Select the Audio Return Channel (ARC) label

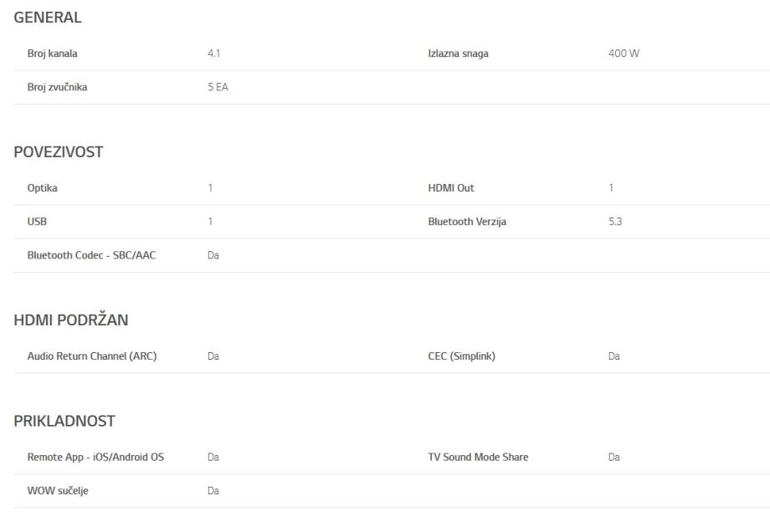click(x=92, y=356)
